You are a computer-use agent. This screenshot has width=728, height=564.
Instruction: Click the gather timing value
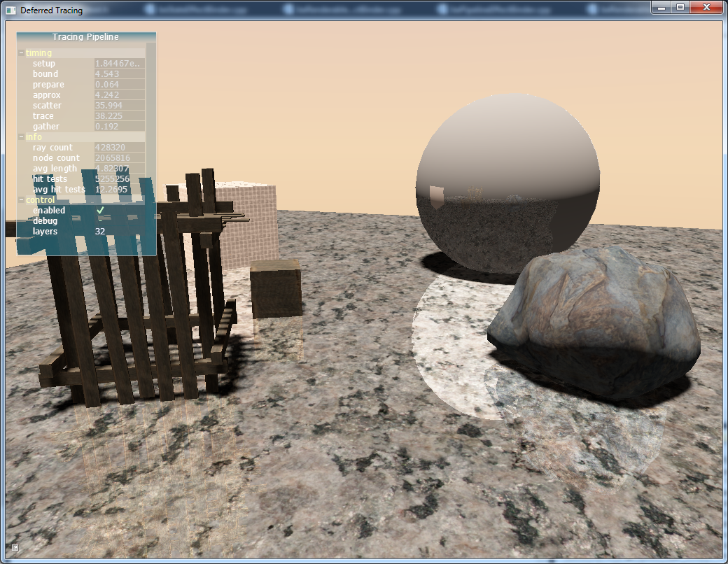(119, 127)
